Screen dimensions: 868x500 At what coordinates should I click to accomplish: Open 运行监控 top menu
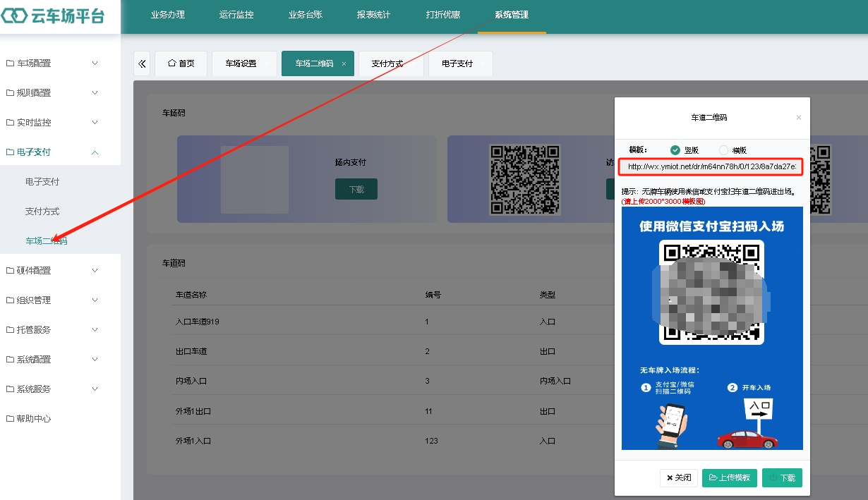pos(236,15)
